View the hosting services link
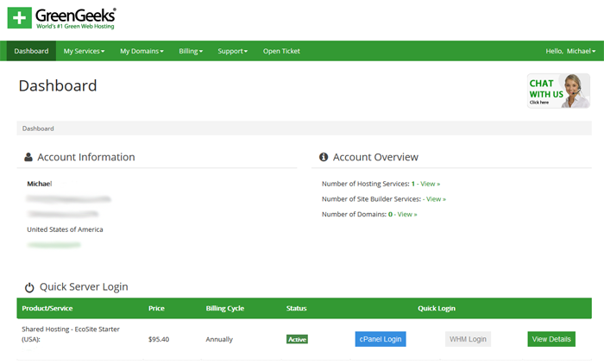The width and height of the screenshot is (604, 364). point(430,184)
